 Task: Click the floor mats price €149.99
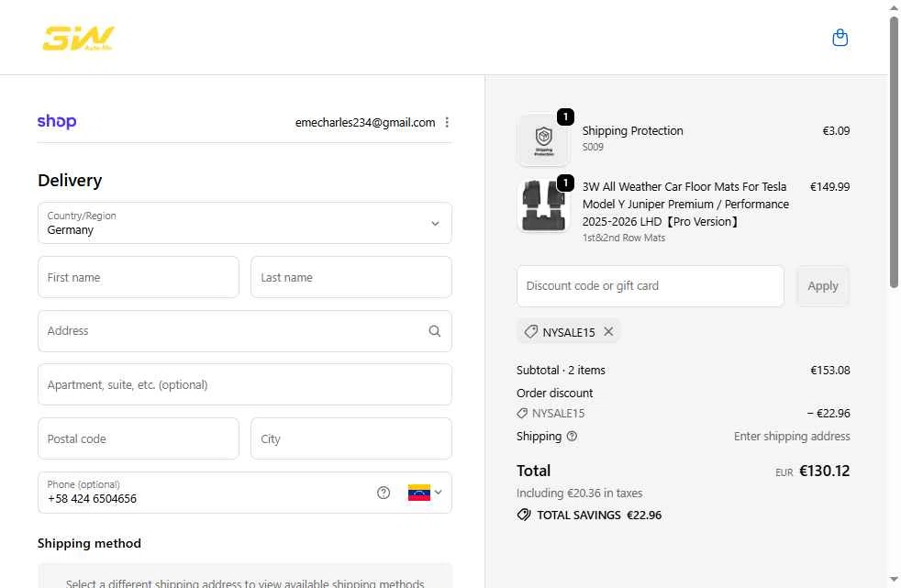click(829, 186)
